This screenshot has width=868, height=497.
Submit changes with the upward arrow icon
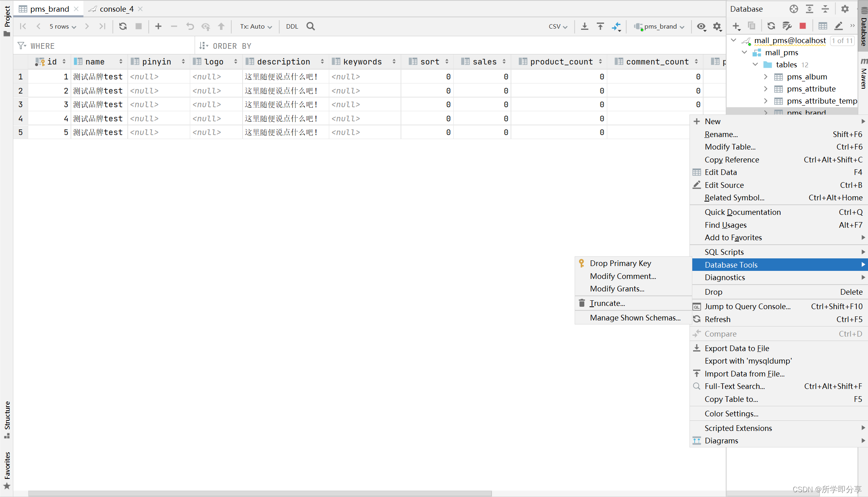coord(221,26)
